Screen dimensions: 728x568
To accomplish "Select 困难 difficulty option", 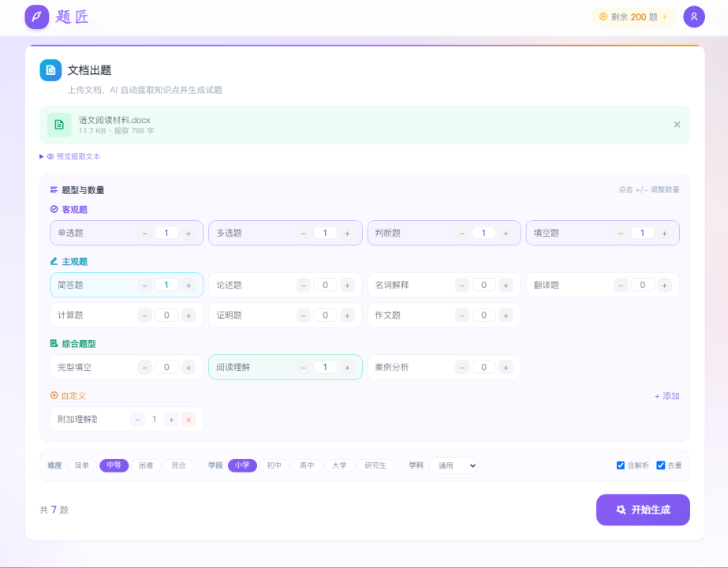I will (x=146, y=465).
